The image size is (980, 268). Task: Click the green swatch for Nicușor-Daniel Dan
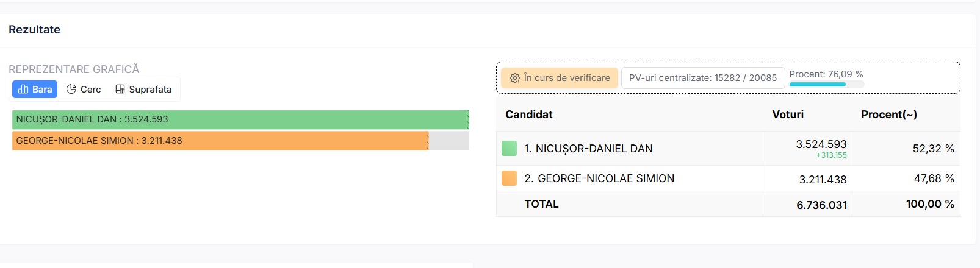[x=509, y=149]
